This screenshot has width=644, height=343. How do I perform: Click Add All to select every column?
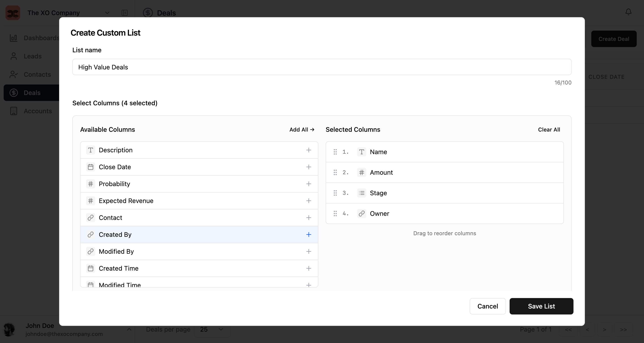[302, 129]
